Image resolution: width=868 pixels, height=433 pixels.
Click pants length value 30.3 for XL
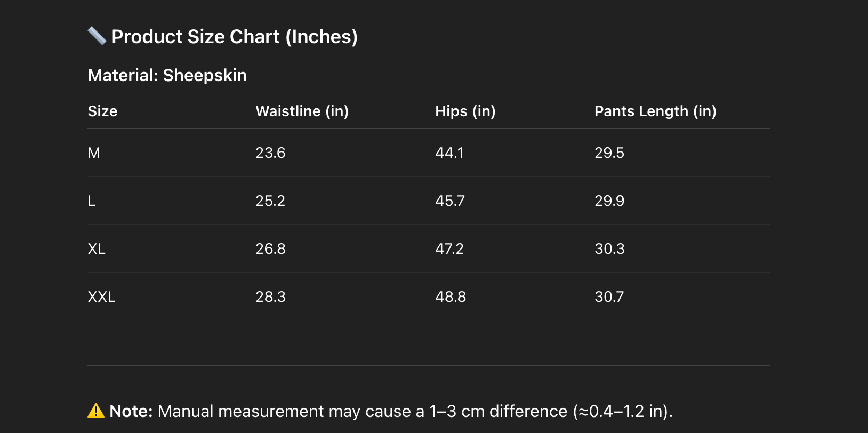coord(609,249)
